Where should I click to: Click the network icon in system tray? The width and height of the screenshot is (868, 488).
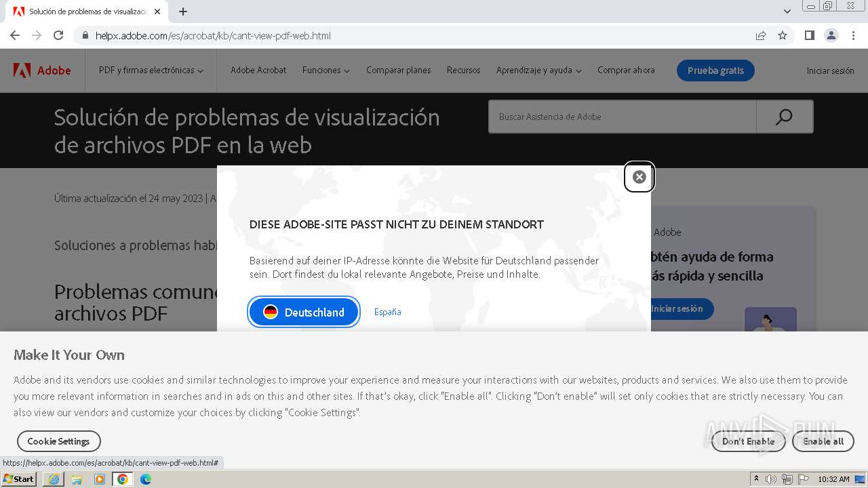[787, 479]
